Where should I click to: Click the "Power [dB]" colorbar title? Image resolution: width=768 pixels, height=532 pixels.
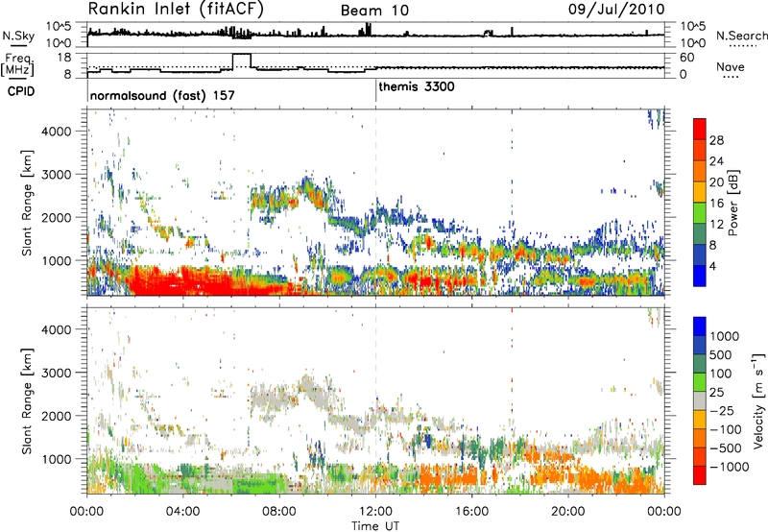point(733,203)
